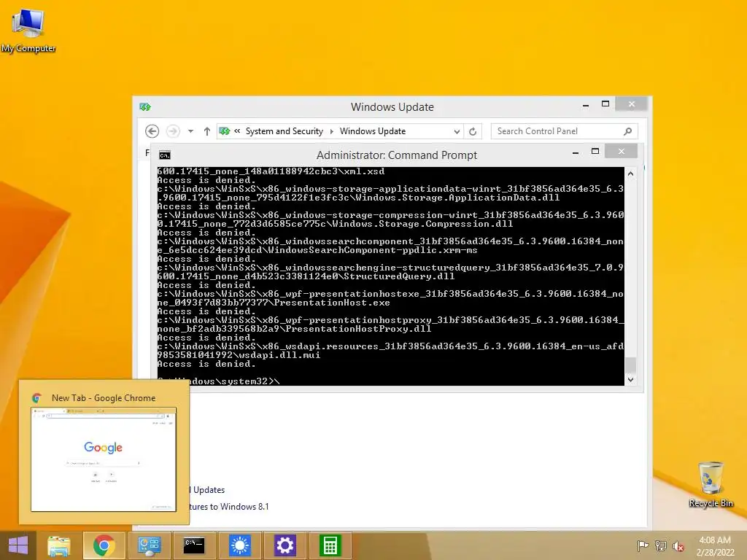The height and width of the screenshot is (560, 747).
Task: Select System and Security breadcrumb
Action: click(x=285, y=131)
